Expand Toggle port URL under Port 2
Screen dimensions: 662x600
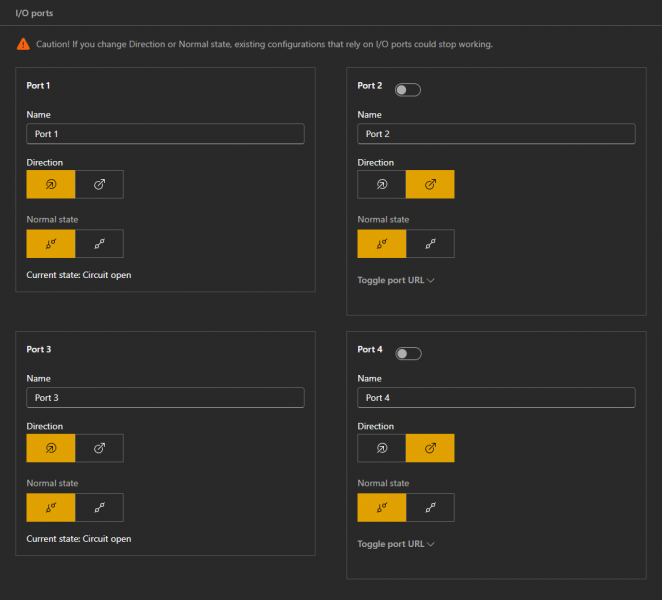pos(396,280)
